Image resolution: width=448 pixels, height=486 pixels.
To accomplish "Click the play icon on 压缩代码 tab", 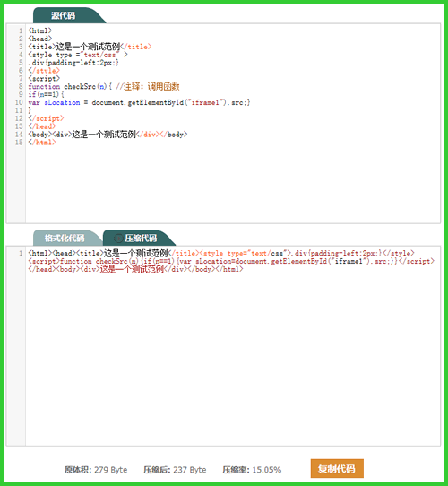I will 118,239.
